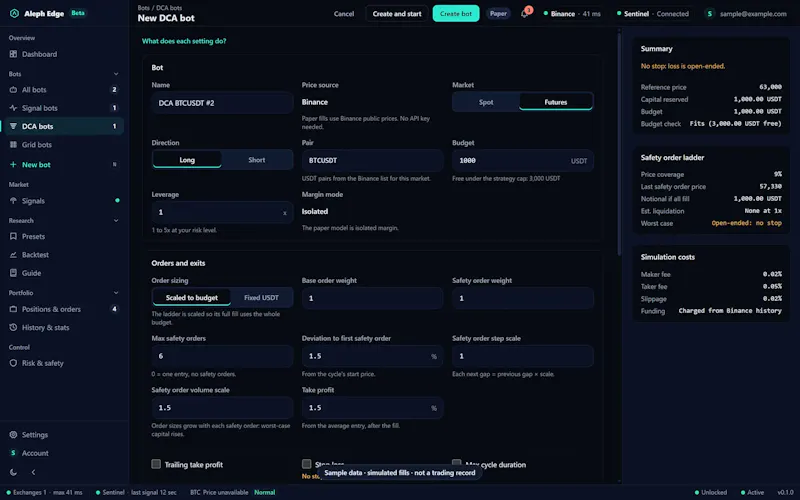The image size is (800, 500).
Task: Click the Leverage input field
Action: coord(222,212)
